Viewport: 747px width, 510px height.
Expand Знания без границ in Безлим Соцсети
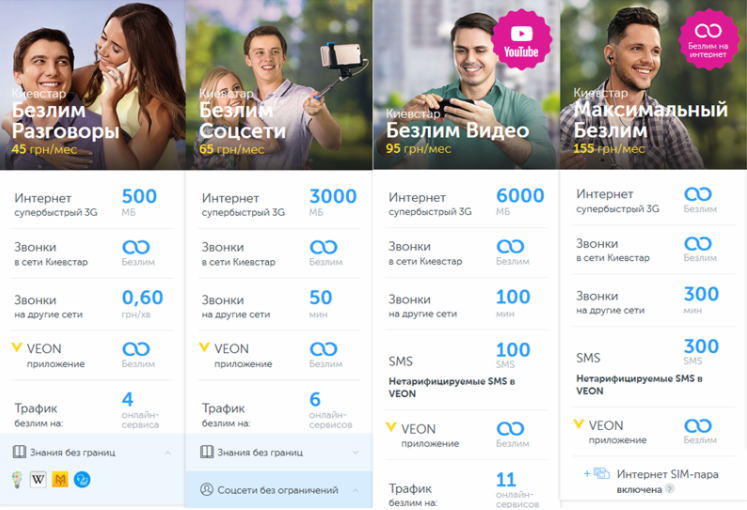pyautogui.click(x=355, y=452)
